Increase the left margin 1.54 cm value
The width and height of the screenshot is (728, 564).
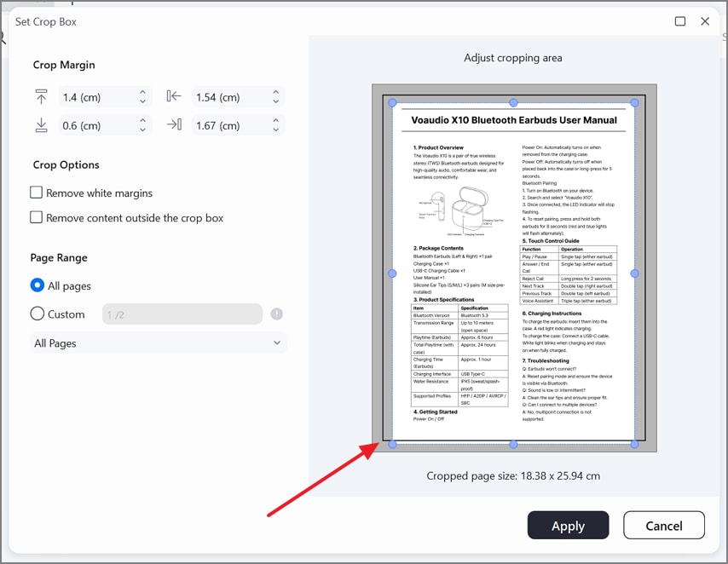point(276,92)
